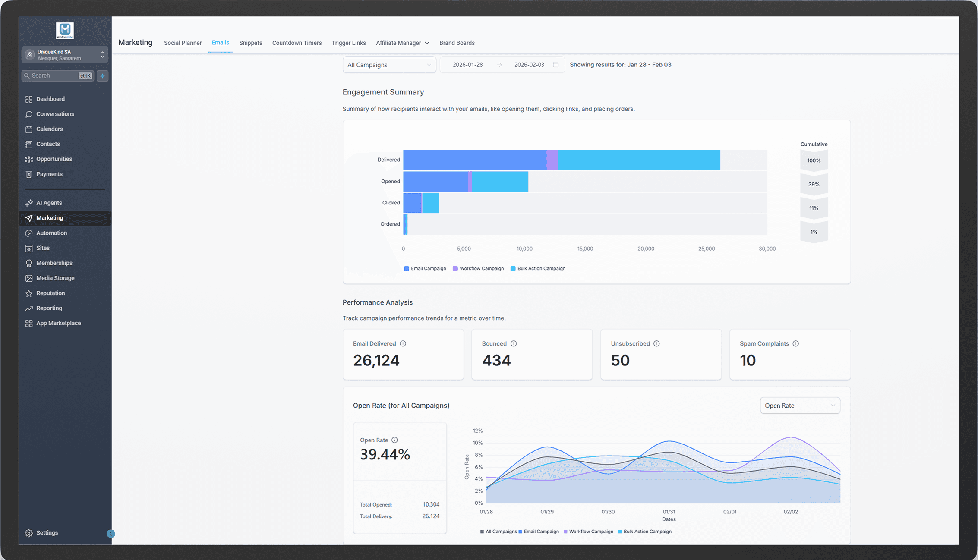This screenshot has height=560, width=978.
Task: Open the AI Agents sidebar icon
Action: pos(29,203)
